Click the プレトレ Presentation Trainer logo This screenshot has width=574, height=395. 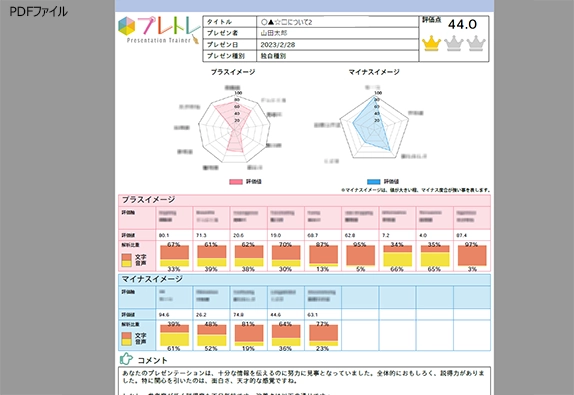[159, 31]
